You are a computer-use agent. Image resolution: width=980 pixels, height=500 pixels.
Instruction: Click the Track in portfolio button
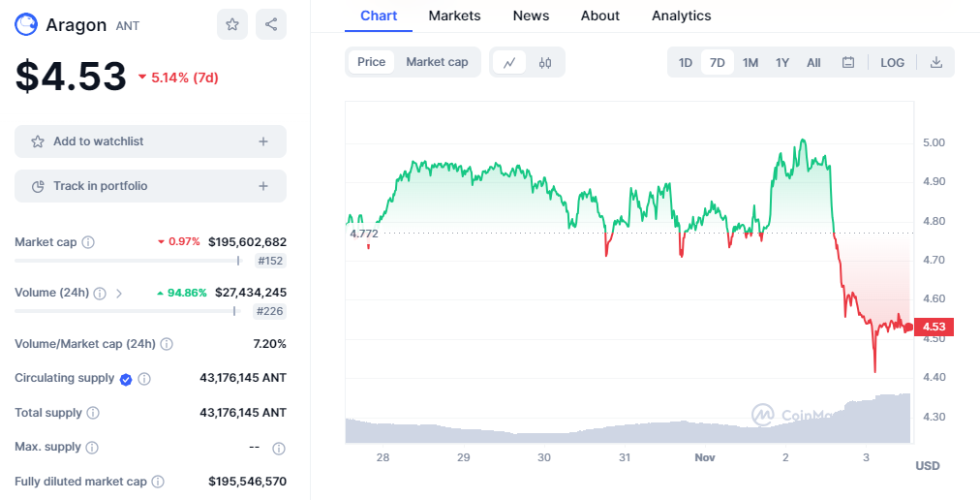pyautogui.click(x=151, y=186)
